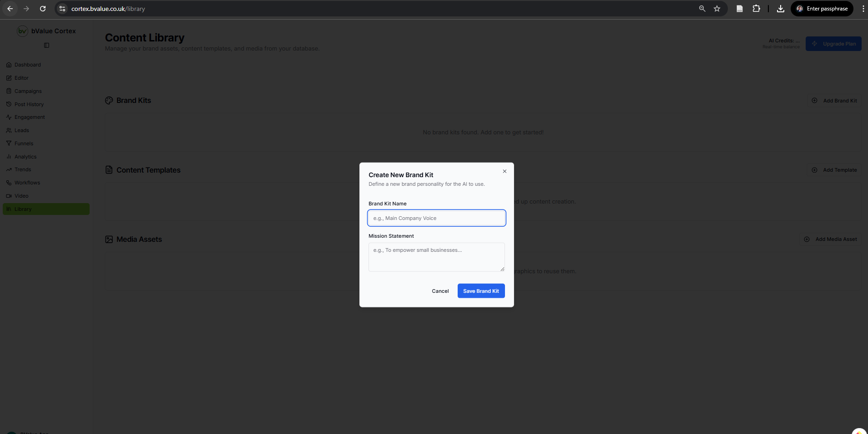The image size is (868, 434).
Task: Open the Leads section
Action: (20, 130)
